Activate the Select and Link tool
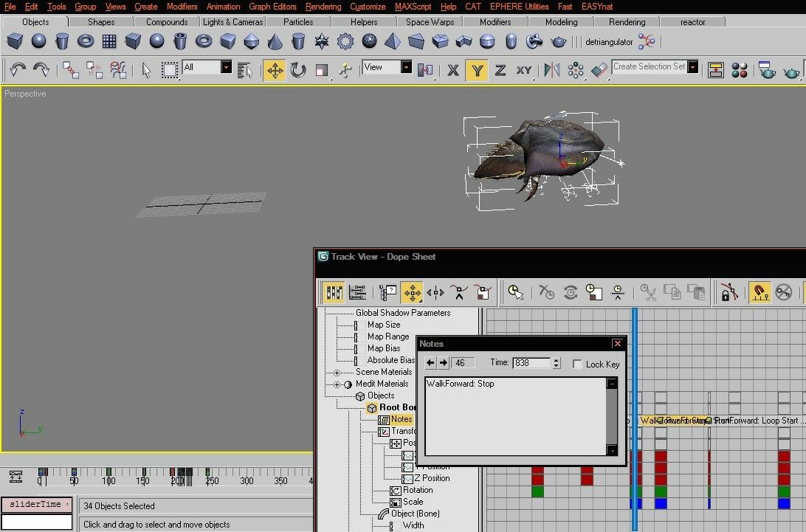Viewport: 806px width, 532px height. 70,70
